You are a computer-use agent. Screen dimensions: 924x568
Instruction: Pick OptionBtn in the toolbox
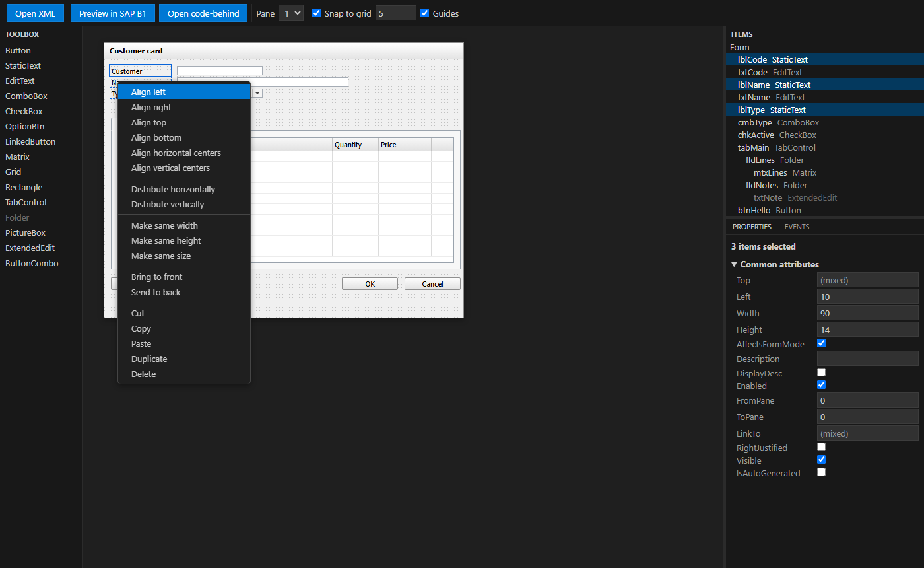[x=41, y=127]
